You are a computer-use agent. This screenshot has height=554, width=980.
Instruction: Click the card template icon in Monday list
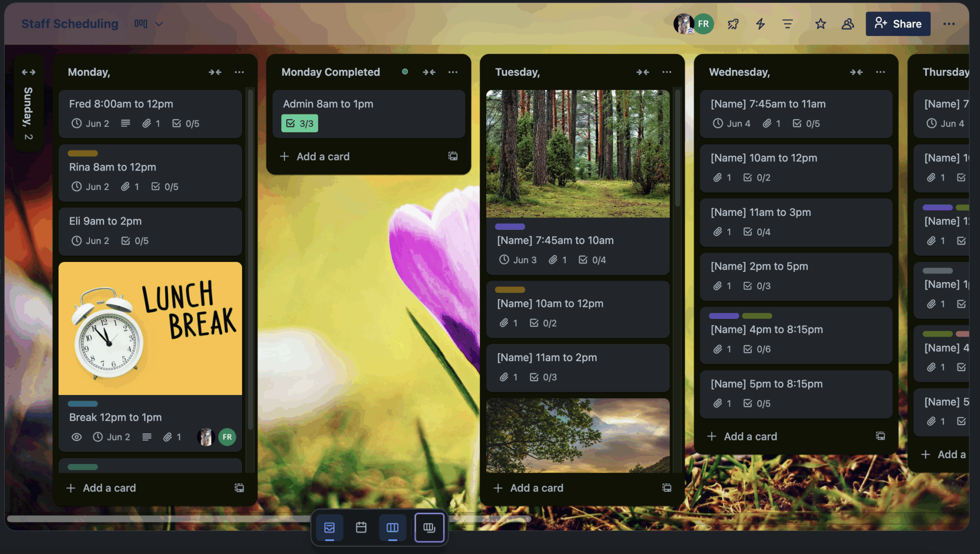point(239,487)
